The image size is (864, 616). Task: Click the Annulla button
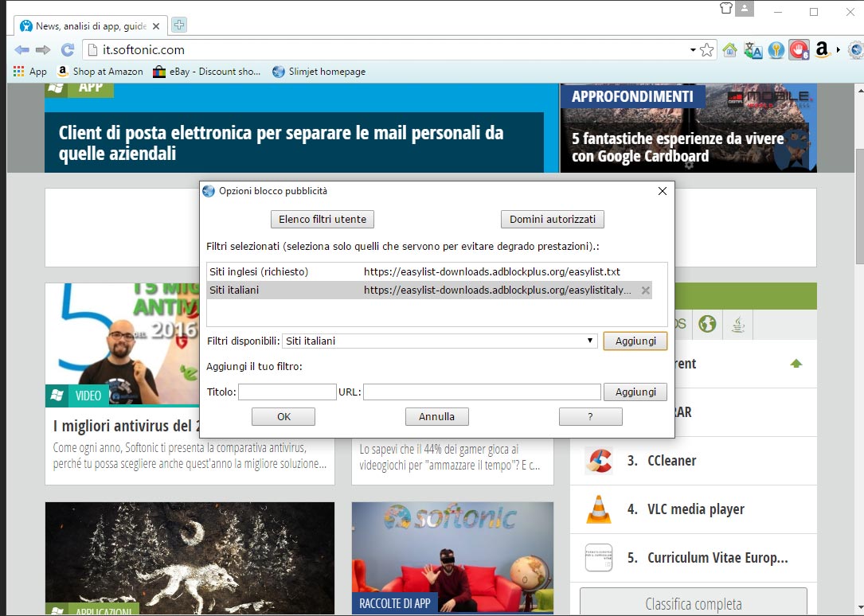click(x=437, y=417)
